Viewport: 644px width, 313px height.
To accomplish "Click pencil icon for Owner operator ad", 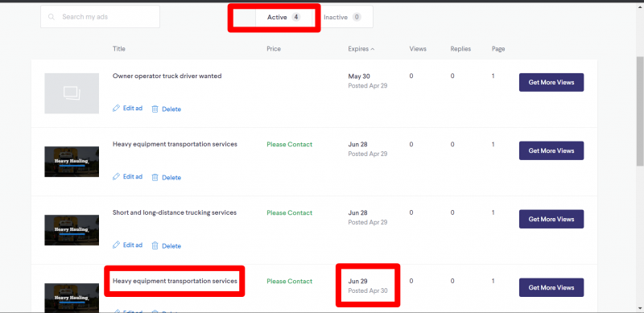I will coord(116,109).
